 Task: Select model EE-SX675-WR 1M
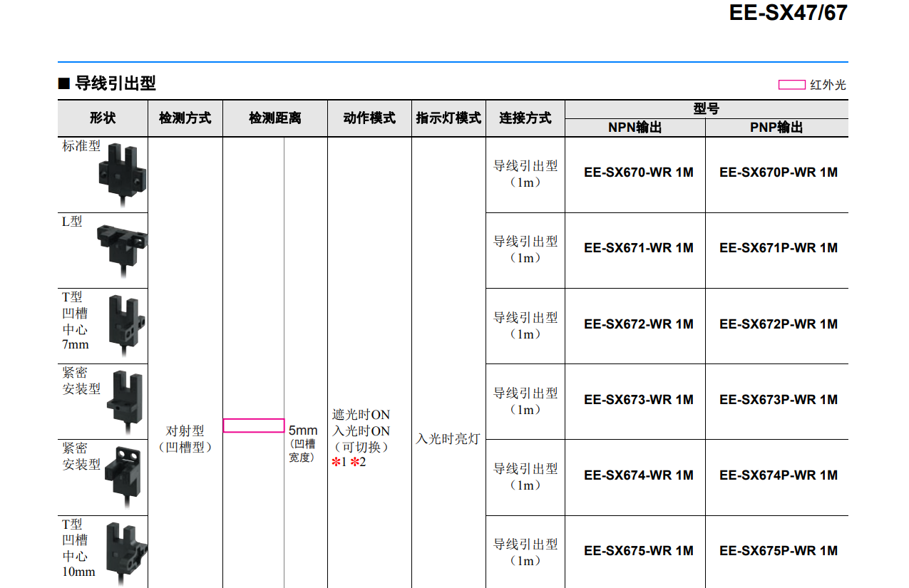[638, 551]
